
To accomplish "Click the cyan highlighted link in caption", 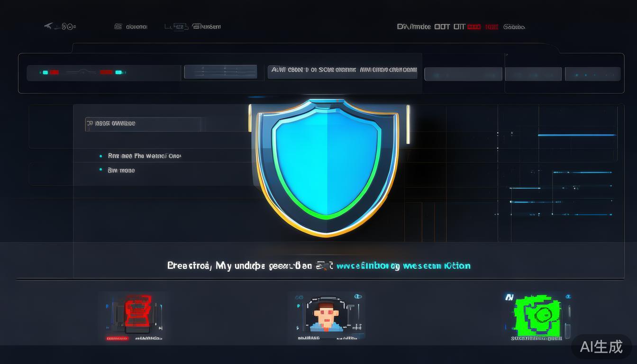I will 403,266.
